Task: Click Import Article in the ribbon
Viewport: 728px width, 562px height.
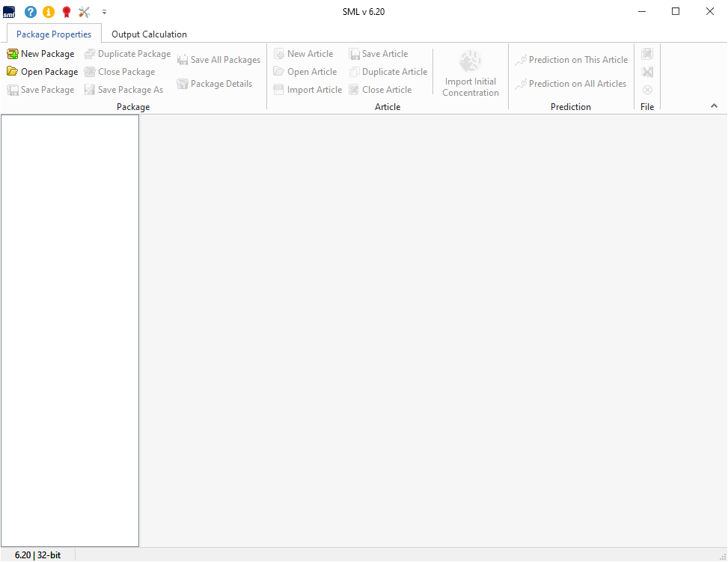Action: [308, 90]
